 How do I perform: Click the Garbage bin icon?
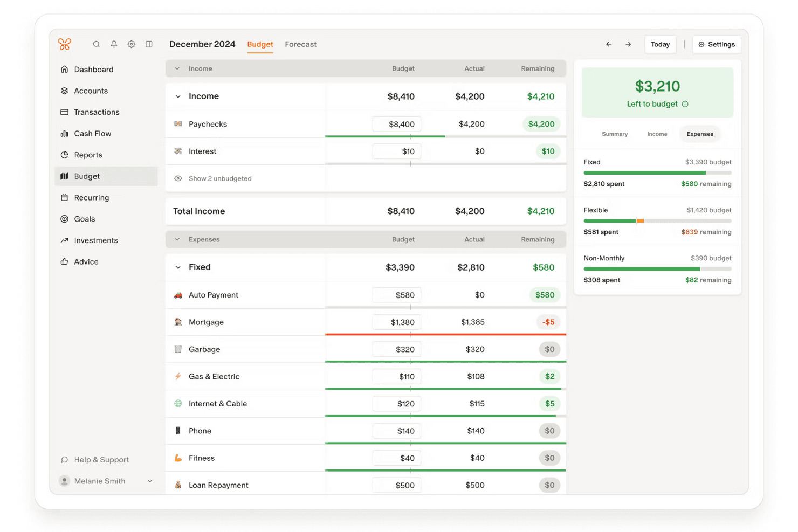178,349
